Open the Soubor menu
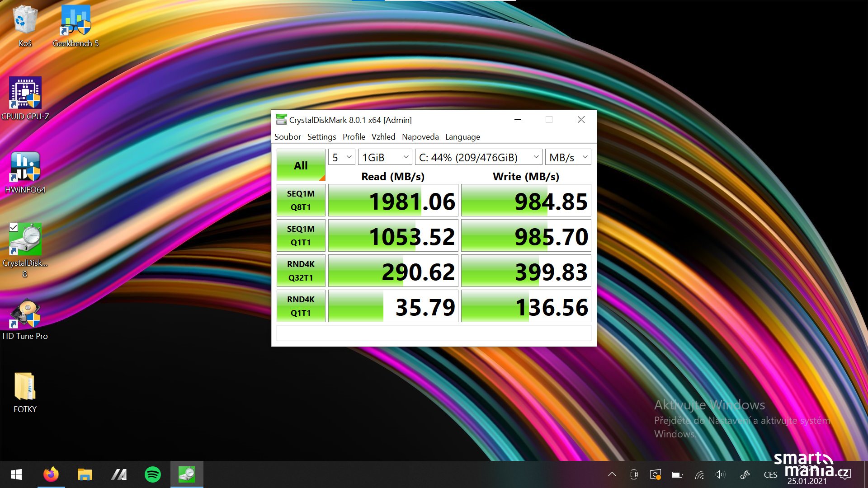The height and width of the screenshot is (488, 868). [288, 136]
